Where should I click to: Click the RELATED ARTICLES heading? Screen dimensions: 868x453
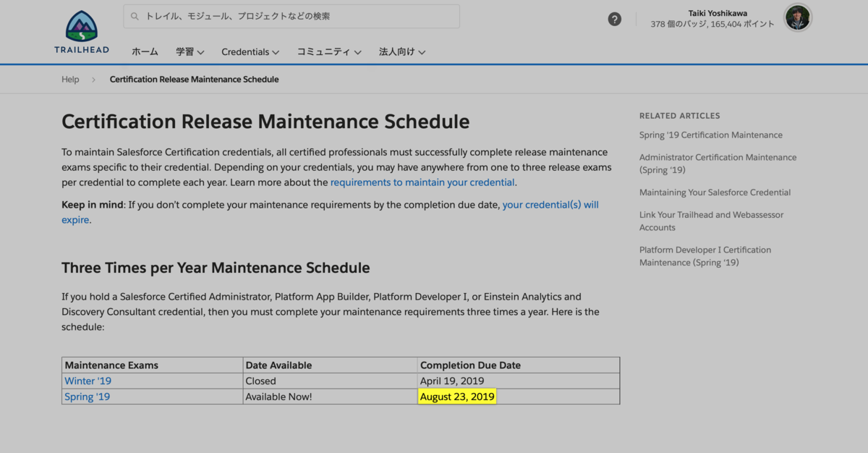pos(679,116)
